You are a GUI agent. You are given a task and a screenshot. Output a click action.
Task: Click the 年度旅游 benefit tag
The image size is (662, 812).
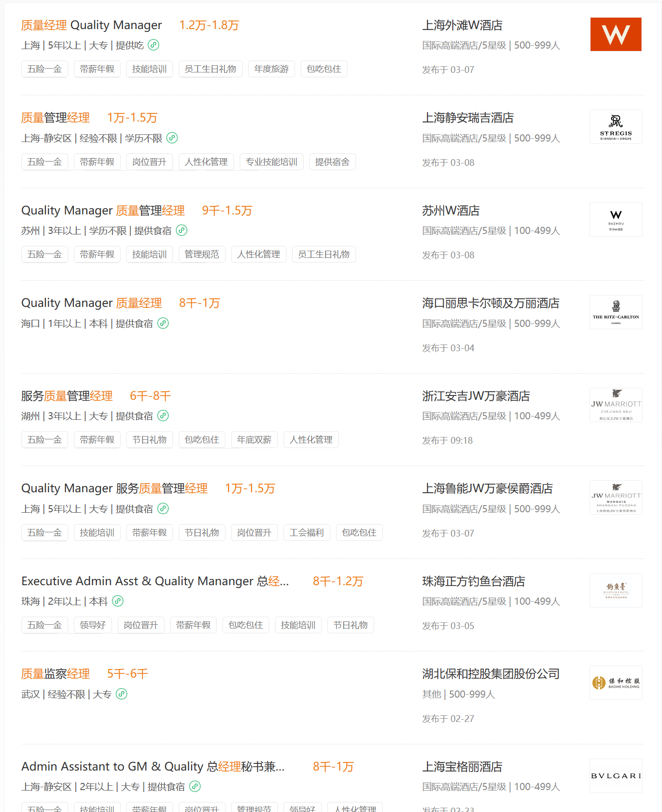pos(271,69)
